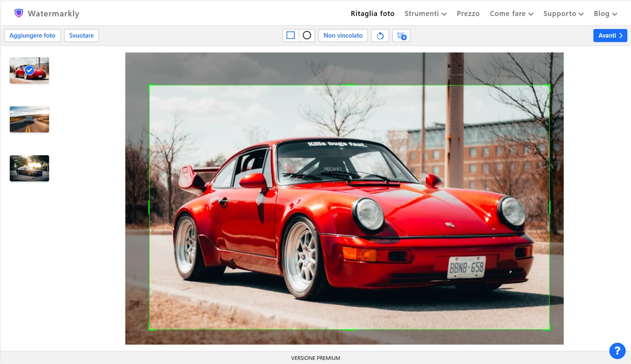The image size is (631, 364).
Task: Click the Avanti button
Action: [x=610, y=35]
